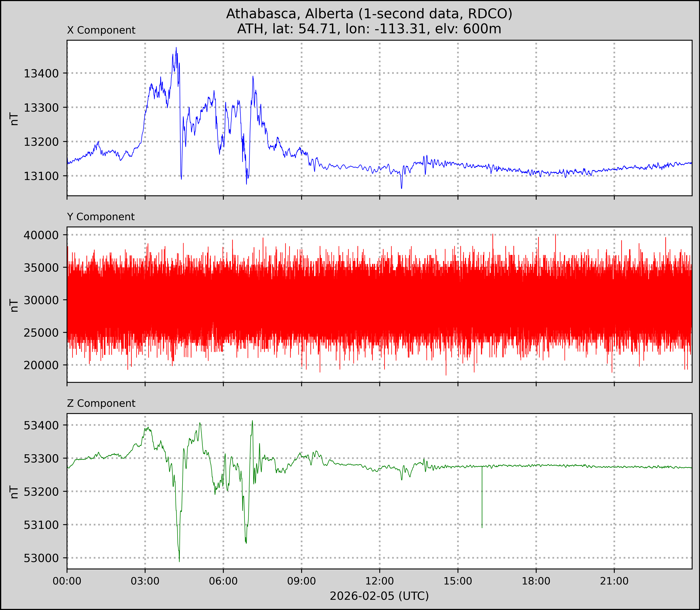The image size is (700, 610).
Task: Click the highest blue peak in X Component
Action: coord(176,48)
